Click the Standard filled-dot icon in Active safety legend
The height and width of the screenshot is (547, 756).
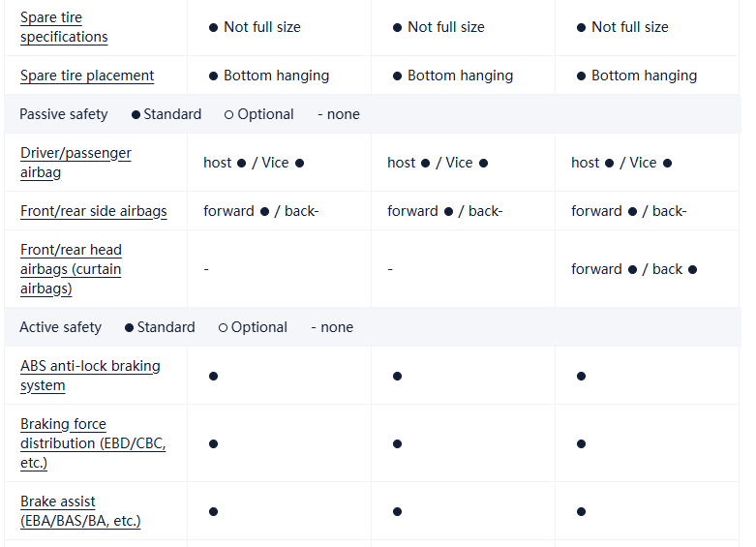point(130,327)
